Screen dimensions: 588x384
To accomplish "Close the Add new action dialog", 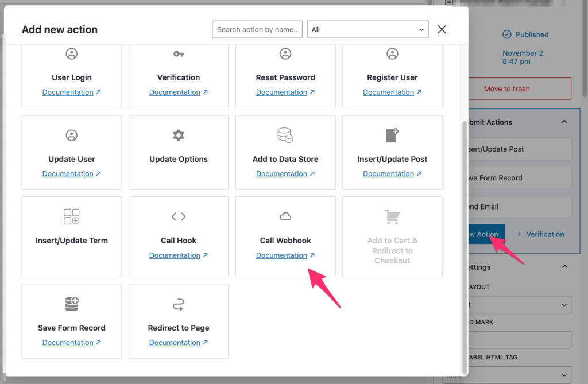I will [x=442, y=30].
